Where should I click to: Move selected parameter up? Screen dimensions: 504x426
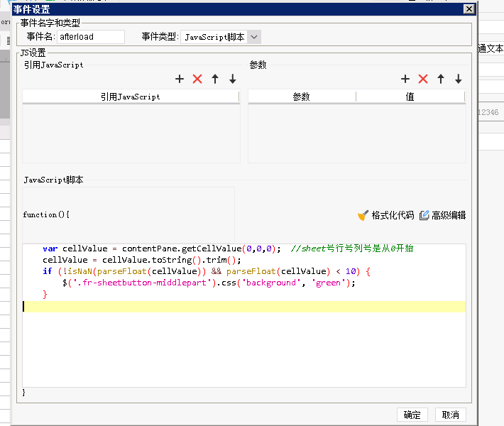[x=441, y=79]
